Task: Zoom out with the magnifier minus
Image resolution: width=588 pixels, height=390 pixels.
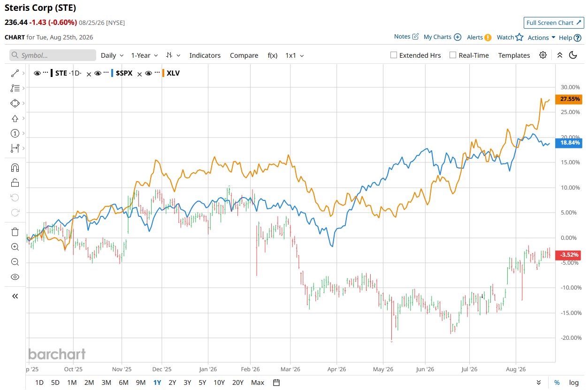Action: [15, 262]
